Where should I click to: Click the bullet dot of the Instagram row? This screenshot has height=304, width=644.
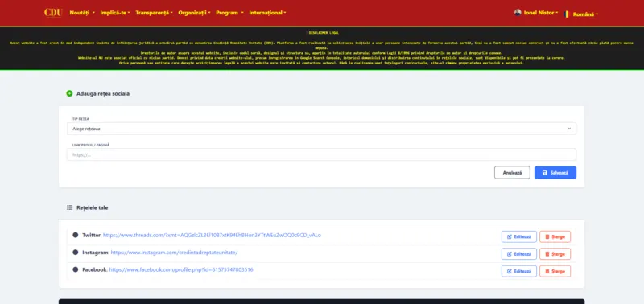tap(75, 253)
